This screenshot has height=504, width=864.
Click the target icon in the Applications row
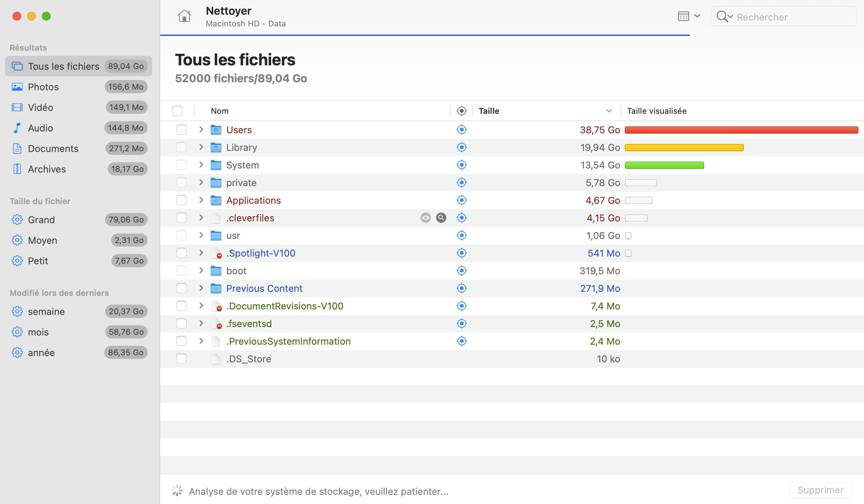point(461,200)
